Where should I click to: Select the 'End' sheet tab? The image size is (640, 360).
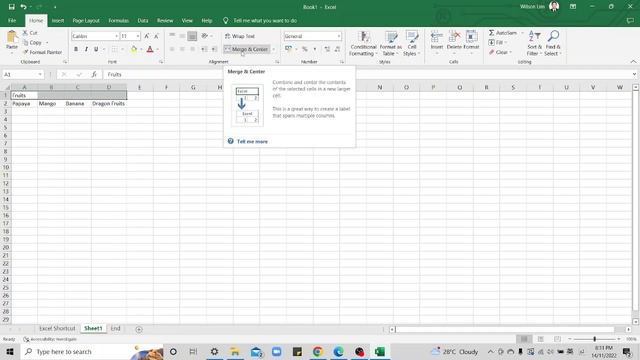[x=116, y=329]
